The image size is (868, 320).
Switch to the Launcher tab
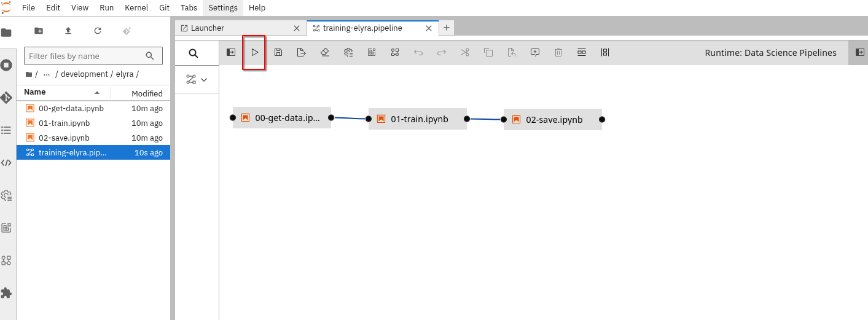click(208, 28)
